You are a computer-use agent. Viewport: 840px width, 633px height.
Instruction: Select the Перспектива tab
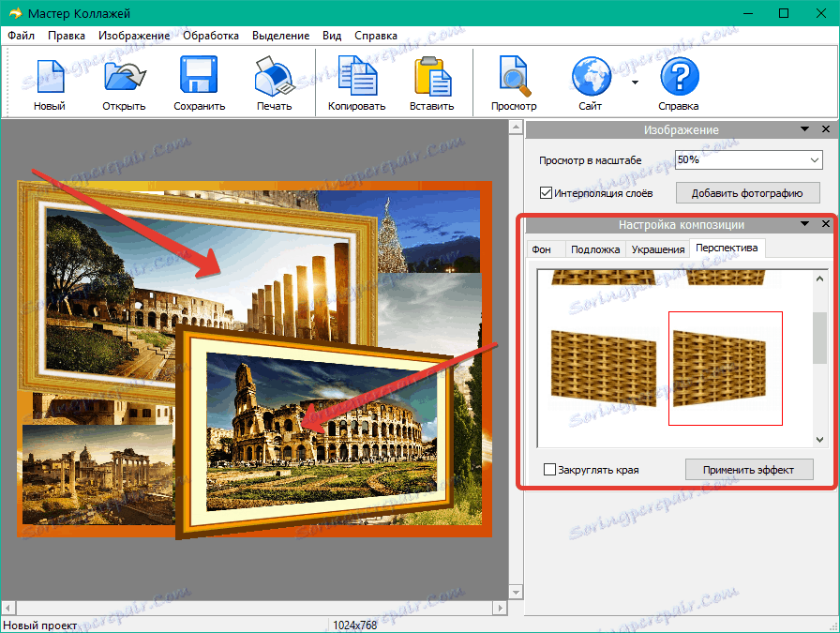click(x=727, y=248)
